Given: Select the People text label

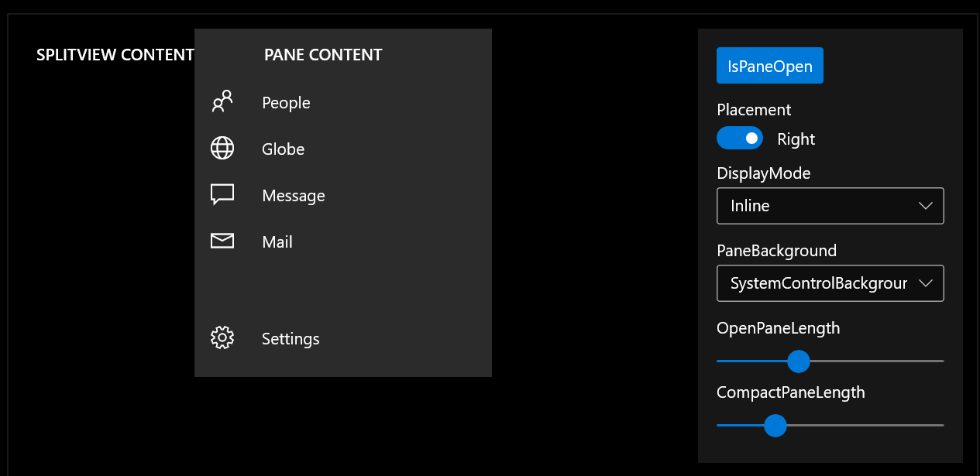Looking at the screenshot, I should tap(286, 103).
